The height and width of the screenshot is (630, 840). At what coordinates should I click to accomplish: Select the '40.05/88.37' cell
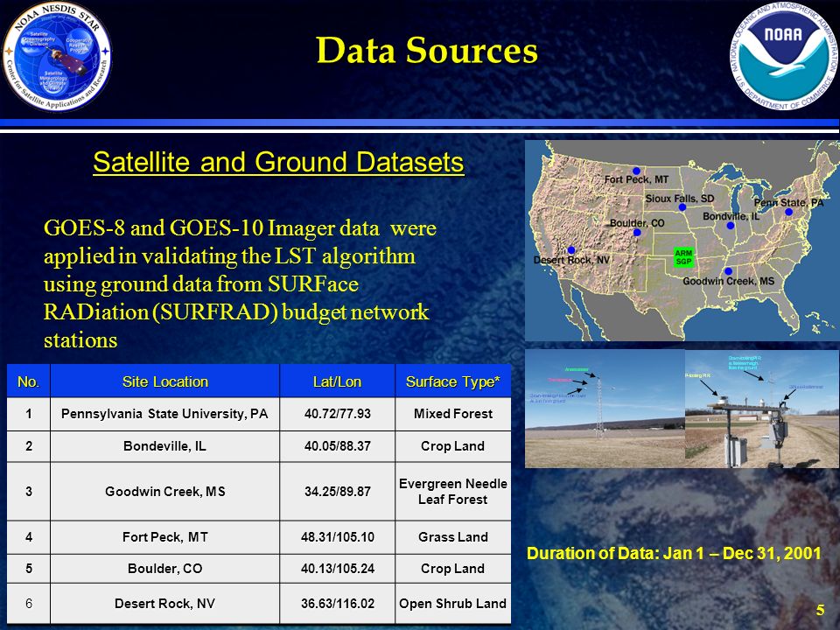pos(338,446)
